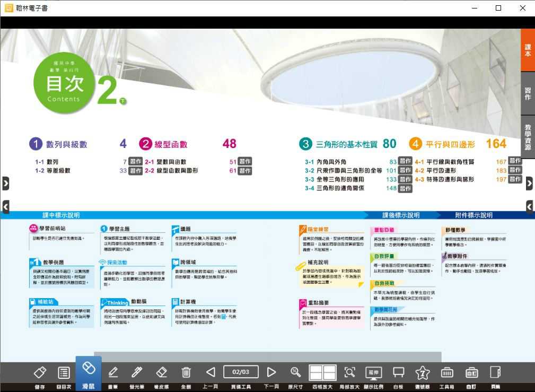Open the star number picker icon
The width and height of the screenshot is (535, 392).
(x=423, y=372)
